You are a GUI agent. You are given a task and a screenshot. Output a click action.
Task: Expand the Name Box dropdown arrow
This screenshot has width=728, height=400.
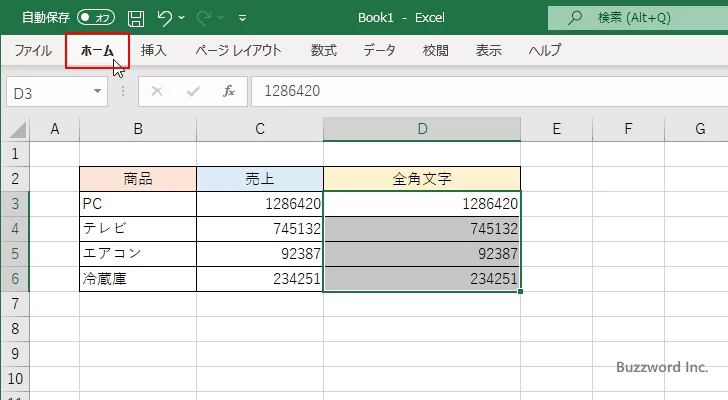click(x=98, y=91)
